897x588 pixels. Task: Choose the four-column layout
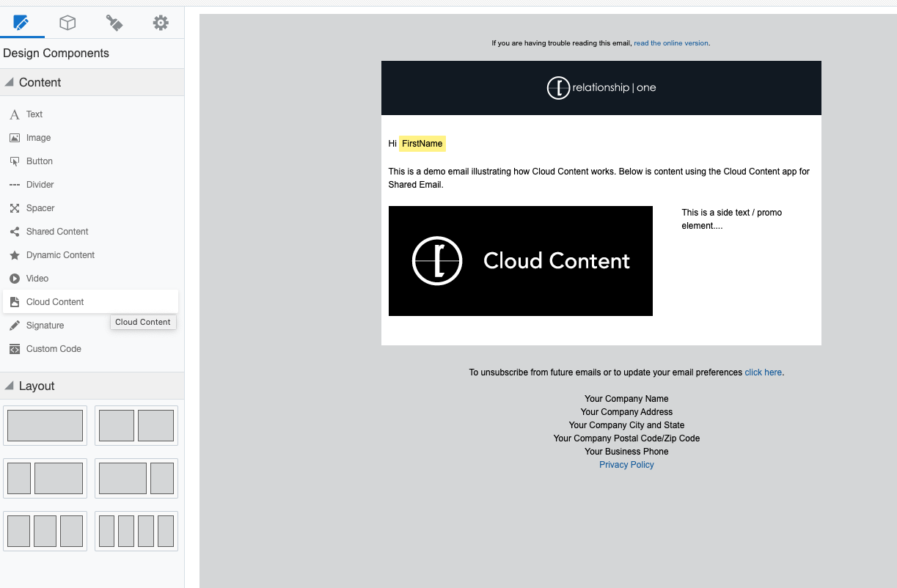136,531
